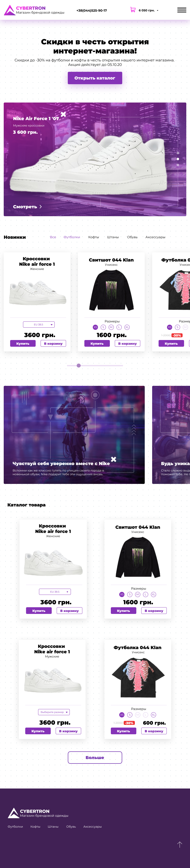Select the Все tab in Новинки
This screenshot has width=190, height=868.
tap(53, 237)
